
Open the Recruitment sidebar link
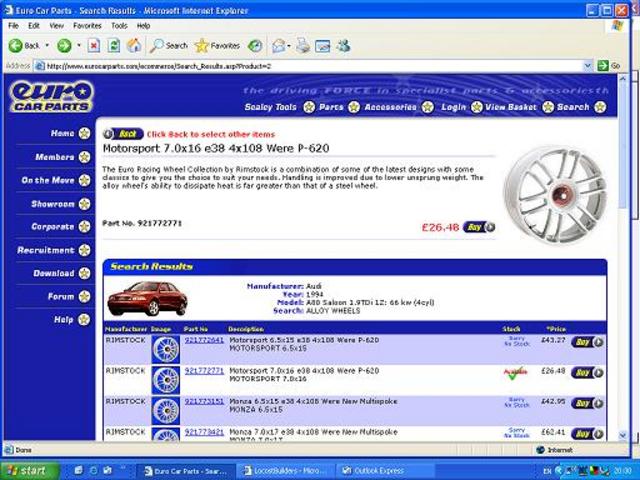coord(53,250)
